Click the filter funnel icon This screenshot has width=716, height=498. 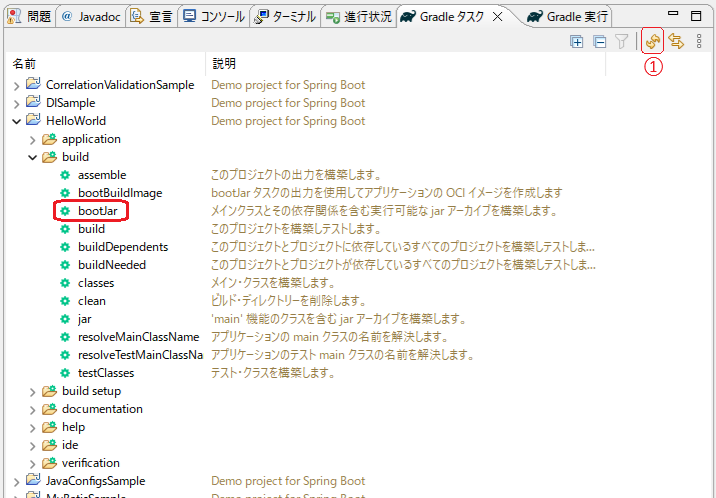(x=622, y=41)
